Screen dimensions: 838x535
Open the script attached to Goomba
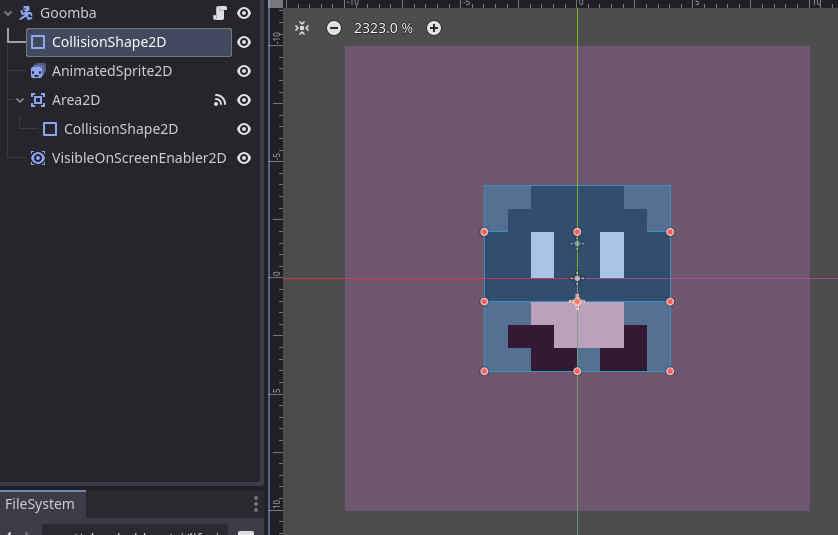click(x=220, y=13)
